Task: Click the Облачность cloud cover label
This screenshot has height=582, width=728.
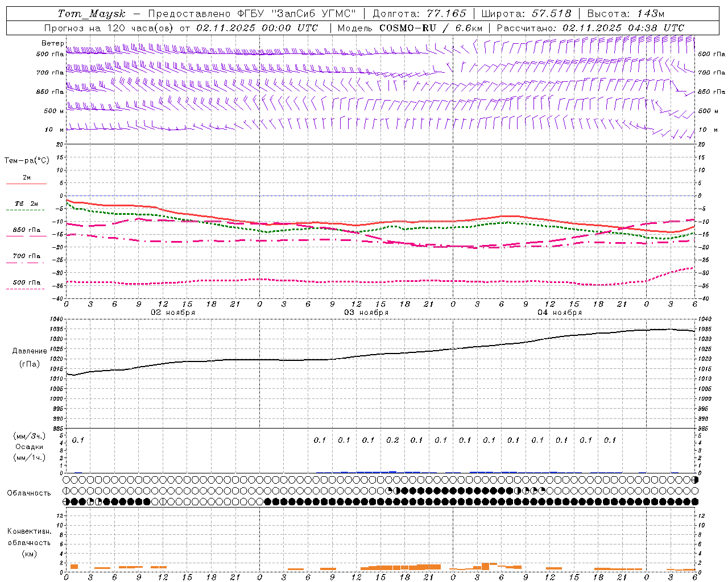Action: click(x=29, y=493)
